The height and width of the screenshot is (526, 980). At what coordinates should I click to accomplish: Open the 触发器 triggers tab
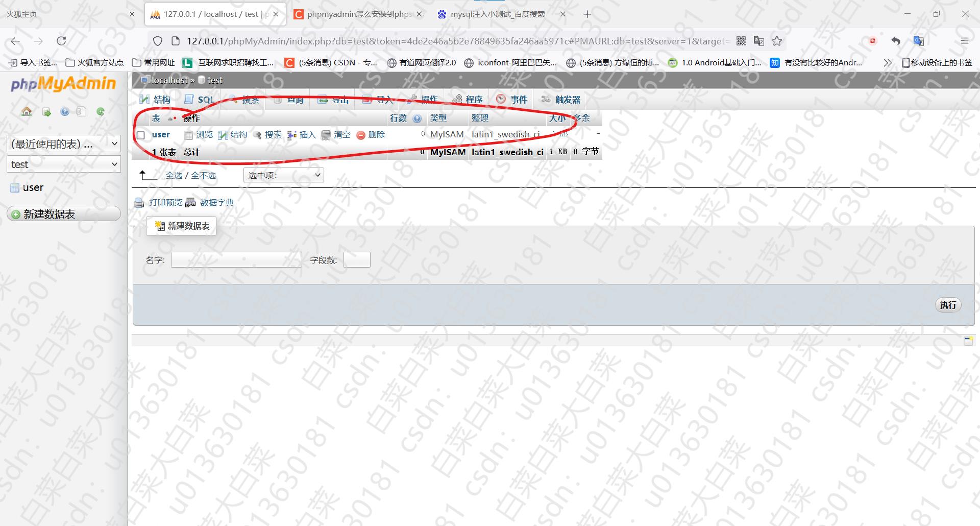tap(561, 100)
